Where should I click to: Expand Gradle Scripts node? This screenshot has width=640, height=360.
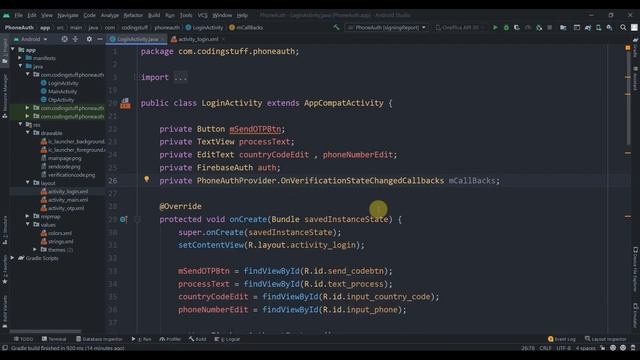tap(13, 258)
